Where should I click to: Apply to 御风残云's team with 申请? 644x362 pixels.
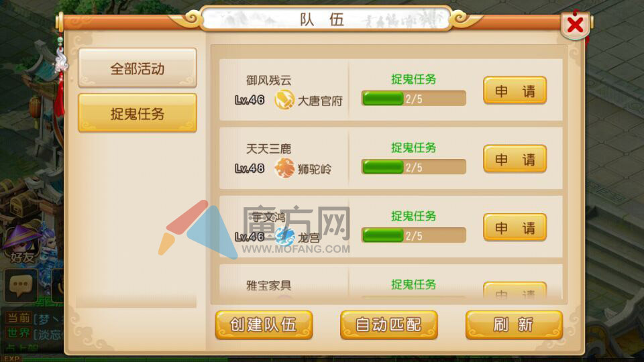(515, 90)
